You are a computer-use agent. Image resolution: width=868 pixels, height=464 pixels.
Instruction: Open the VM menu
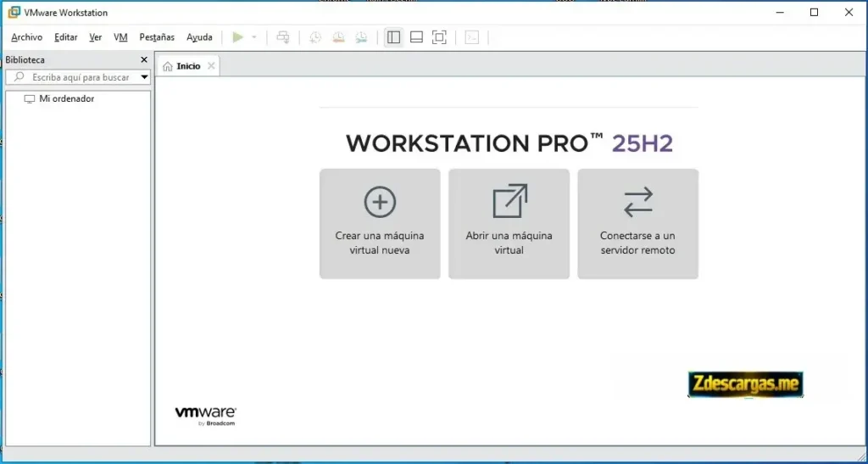[x=120, y=37]
